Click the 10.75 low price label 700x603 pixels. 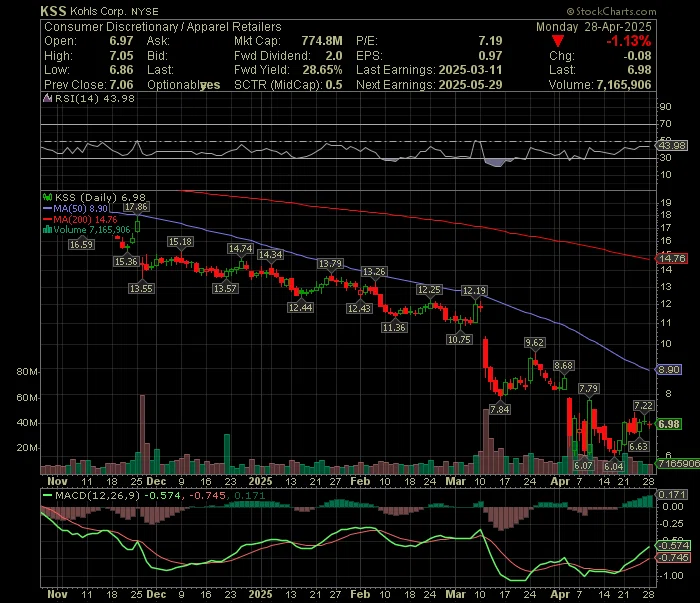click(459, 340)
